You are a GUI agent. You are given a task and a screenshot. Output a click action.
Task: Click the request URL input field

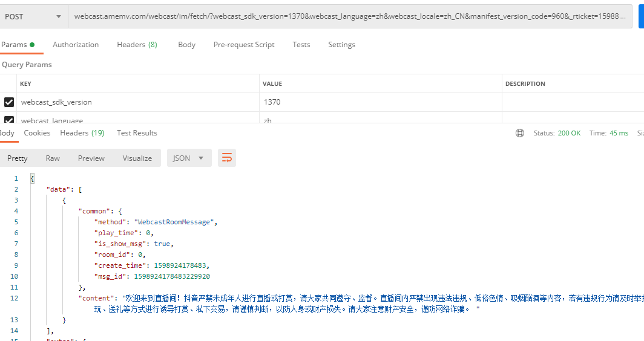coord(350,16)
